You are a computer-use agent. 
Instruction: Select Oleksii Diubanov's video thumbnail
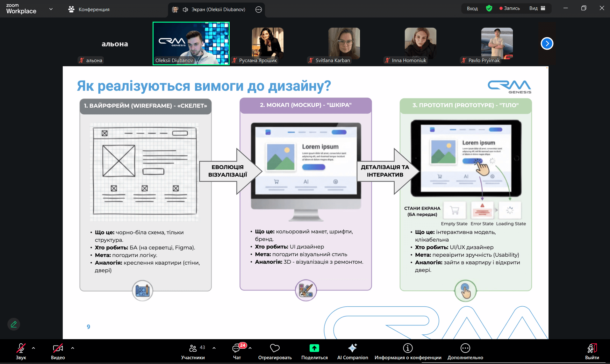click(191, 43)
